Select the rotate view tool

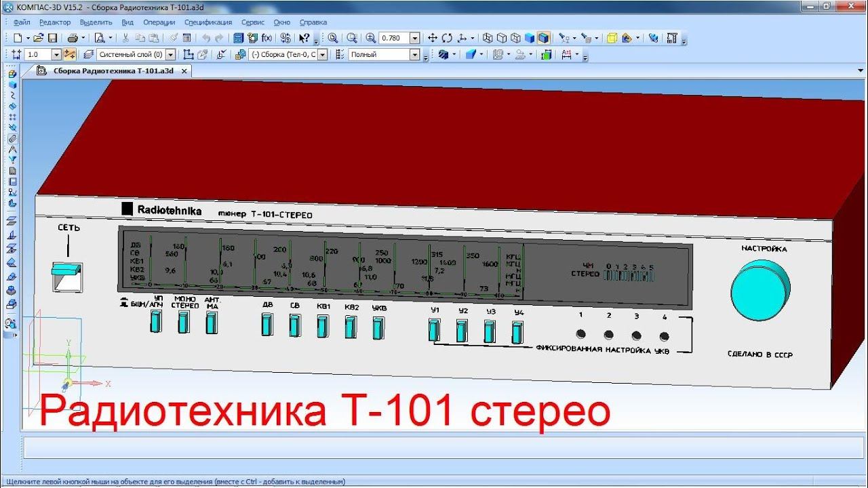pyautogui.click(x=447, y=38)
